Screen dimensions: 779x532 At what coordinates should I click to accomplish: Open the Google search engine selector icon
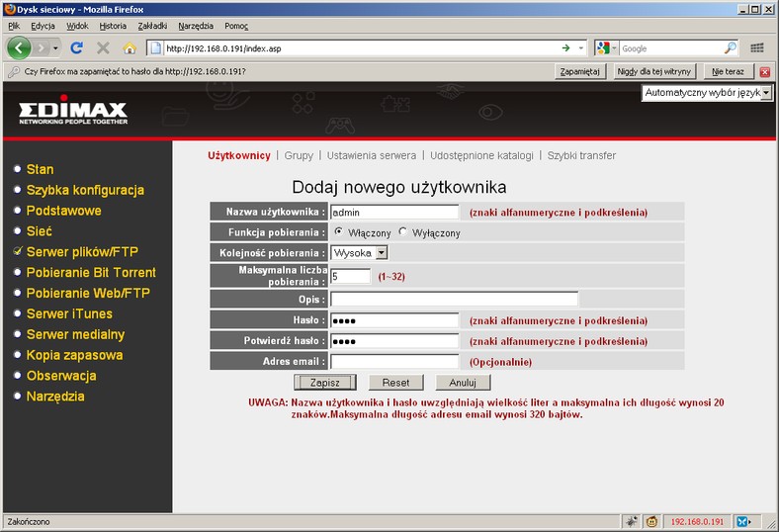[x=605, y=47]
